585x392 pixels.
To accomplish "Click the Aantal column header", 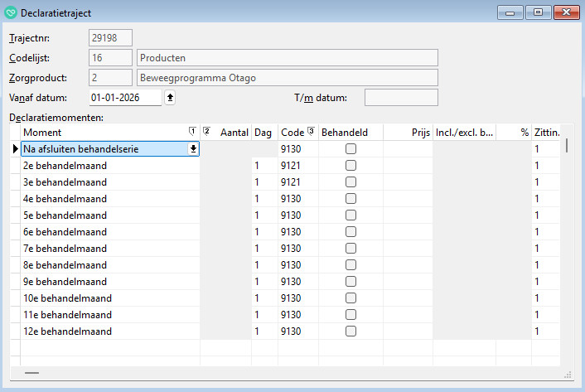I will [x=234, y=132].
